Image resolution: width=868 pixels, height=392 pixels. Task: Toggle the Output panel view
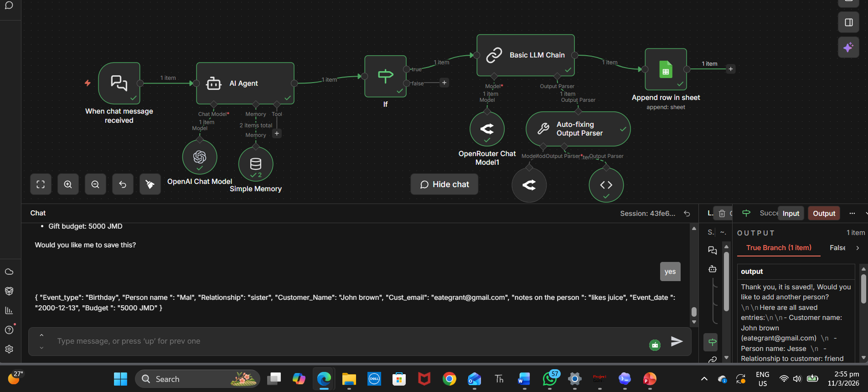pos(824,214)
